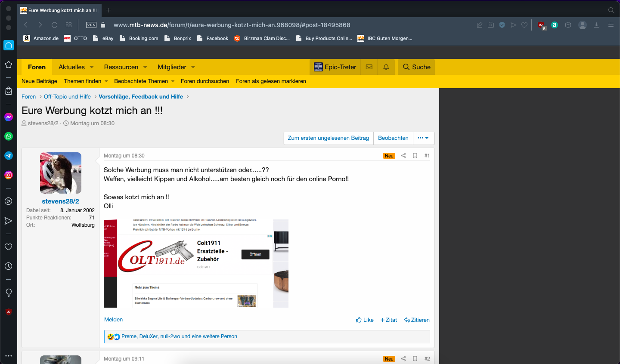
Task: Open the browser history clock icon
Action: point(9,266)
